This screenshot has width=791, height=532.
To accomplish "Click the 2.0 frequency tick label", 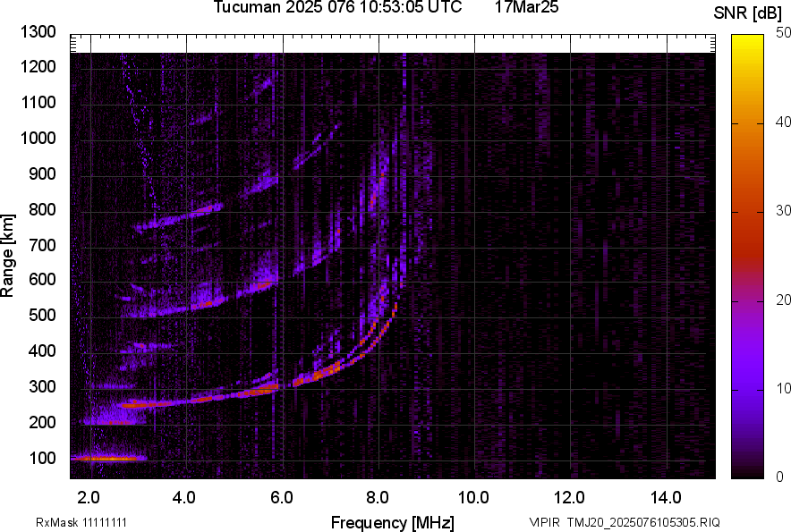I will (89, 496).
